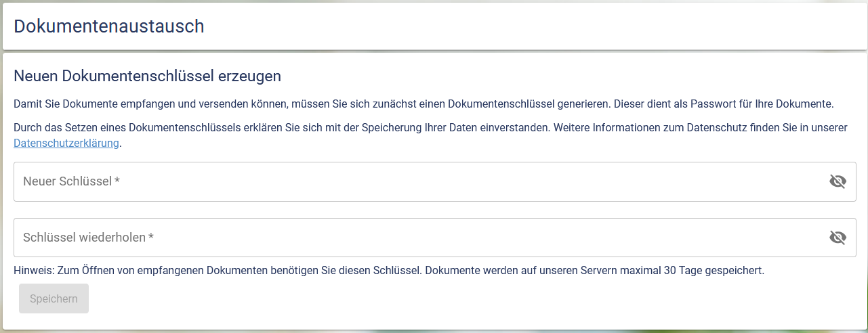Click the Neuer Schlüssel placeholder label
Screen dimensions: 868x333
pyautogui.click(x=67, y=181)
